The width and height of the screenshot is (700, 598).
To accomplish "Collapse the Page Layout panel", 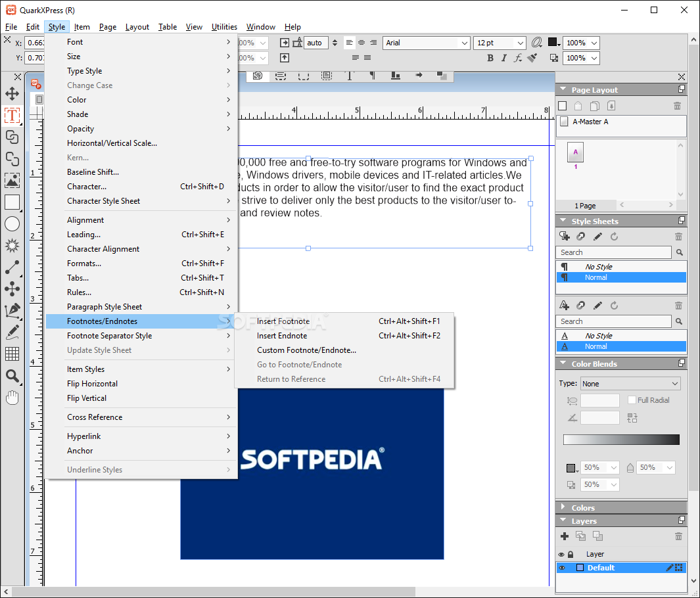I will click(x=563, y=89).
